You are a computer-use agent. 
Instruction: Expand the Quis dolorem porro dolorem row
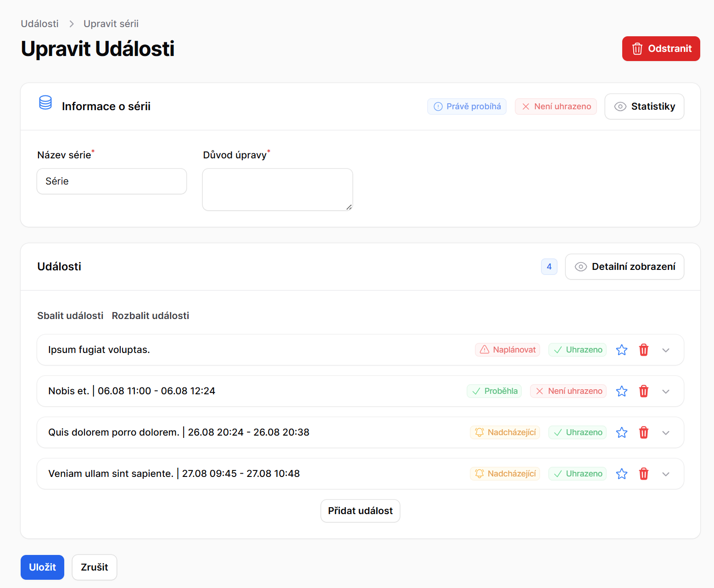pyautogui.click(x=666, y=433)
